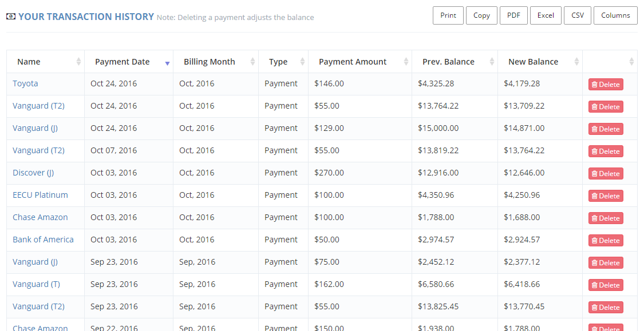Select the $1,688.00 new balance cell
Viewport: 644px width, 331px height.
click(x=540, y=217)
